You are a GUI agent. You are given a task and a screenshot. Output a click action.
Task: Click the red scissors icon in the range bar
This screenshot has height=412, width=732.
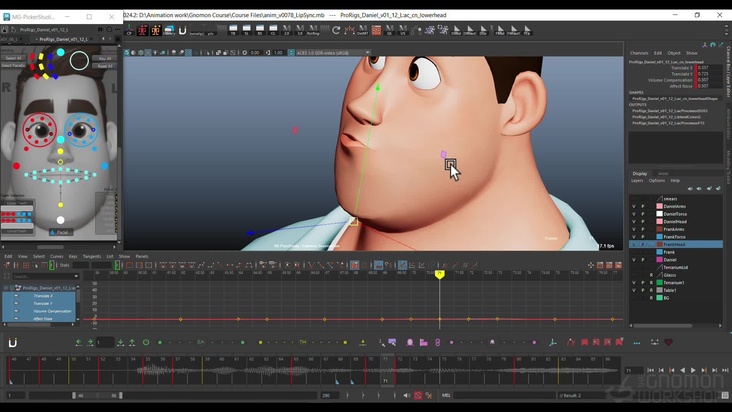pos(429,395)
